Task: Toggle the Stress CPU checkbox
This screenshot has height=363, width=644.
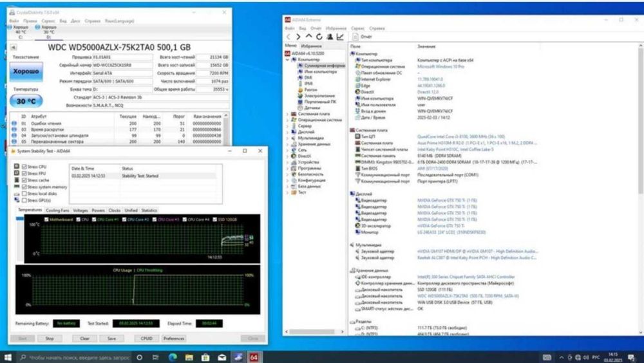Action: pyautogui.click(x=24, y=167)
